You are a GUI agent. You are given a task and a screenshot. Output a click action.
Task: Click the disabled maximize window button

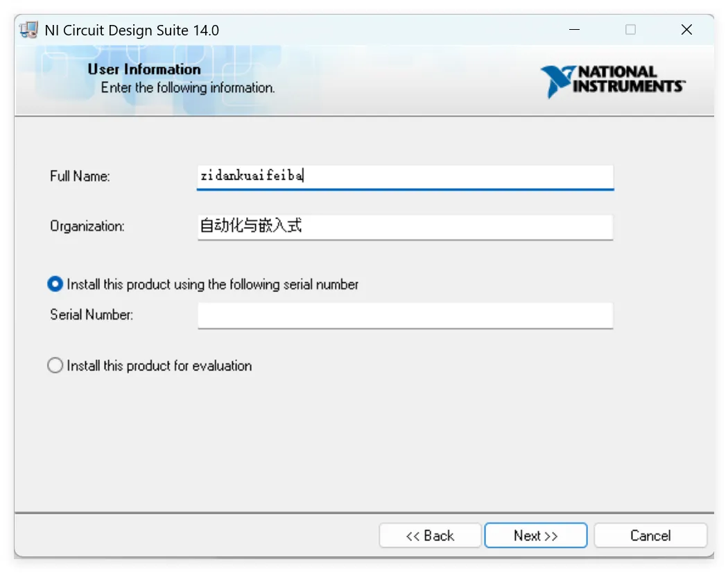(x=630, y=30)
